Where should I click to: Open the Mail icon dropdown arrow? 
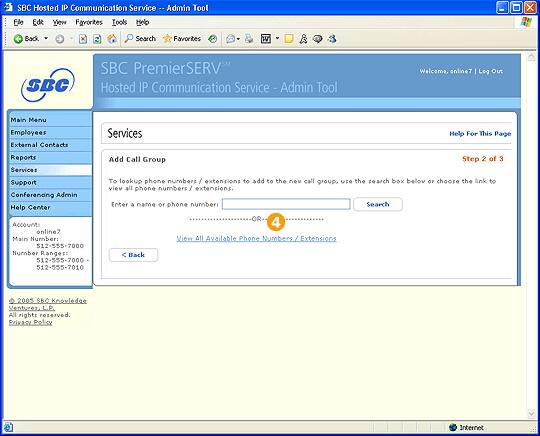[x=238, y=39]
